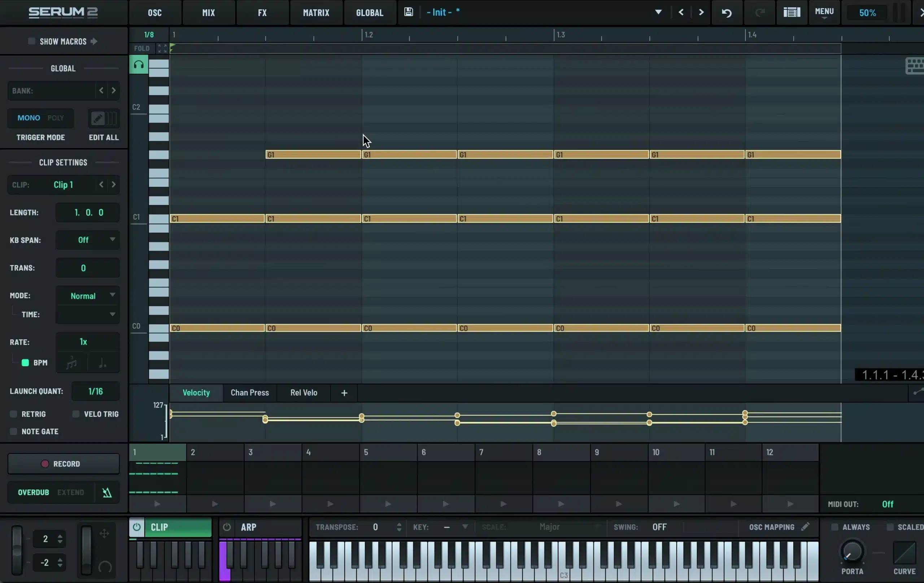Save preset using the floppy disk icon
The height and width of the screenshot is (583, 924).
(408, 12)
